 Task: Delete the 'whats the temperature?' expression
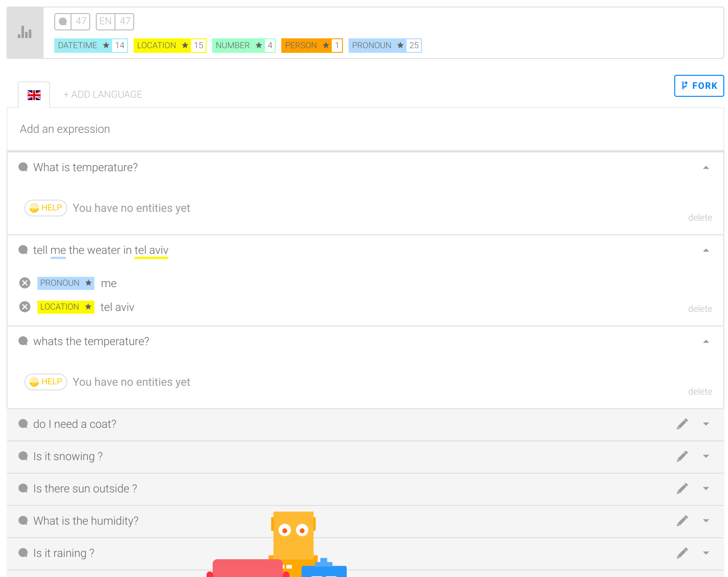click(700, 391)
